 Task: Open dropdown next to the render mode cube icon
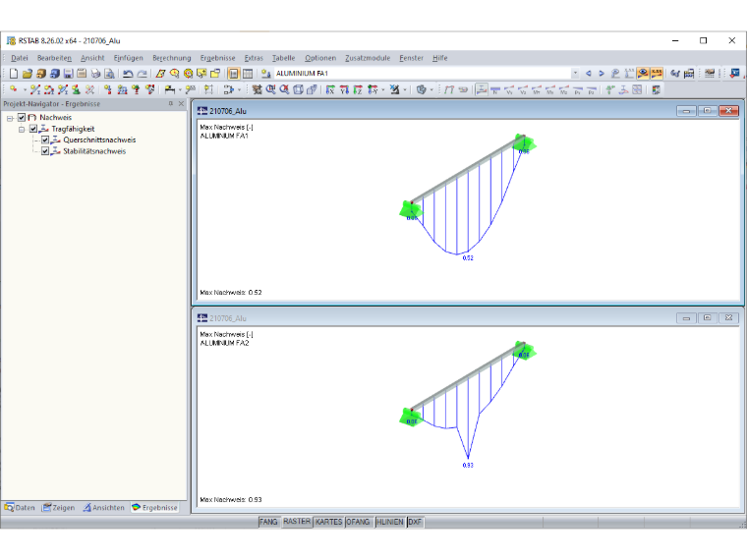[x=431, y=89]
